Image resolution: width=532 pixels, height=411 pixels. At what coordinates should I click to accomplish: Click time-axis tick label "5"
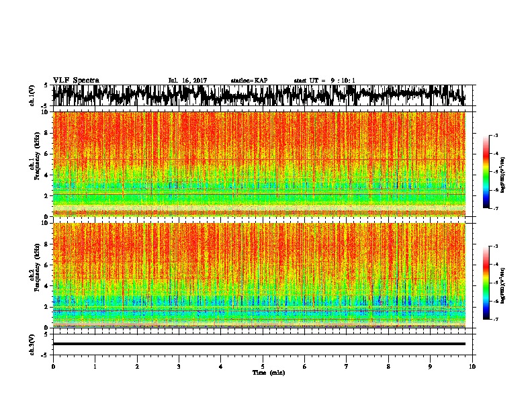pyautogui.click(x=263, y=367)
